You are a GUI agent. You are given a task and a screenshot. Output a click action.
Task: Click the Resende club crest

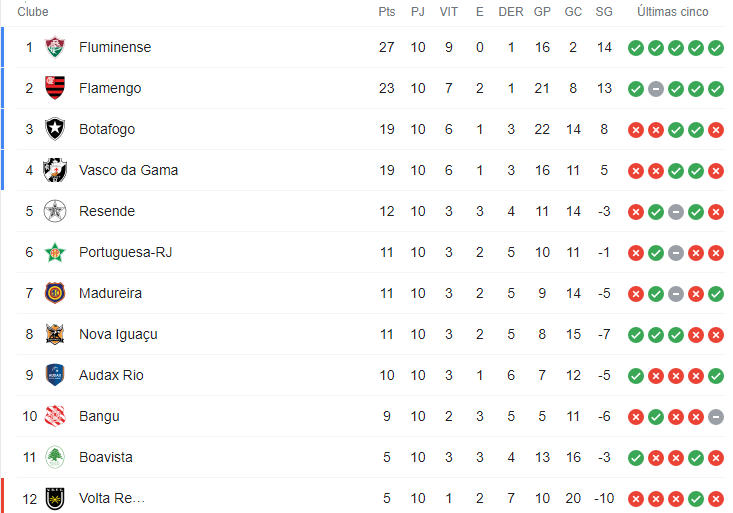(55, 211)
